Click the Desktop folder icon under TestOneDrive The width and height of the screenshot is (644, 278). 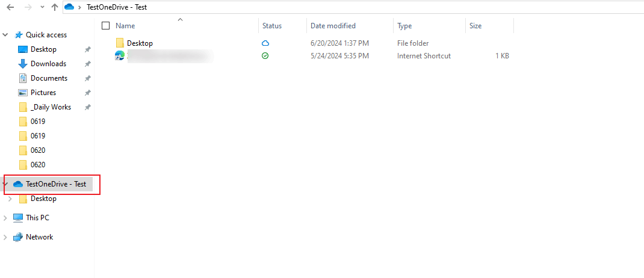(23, 199)
